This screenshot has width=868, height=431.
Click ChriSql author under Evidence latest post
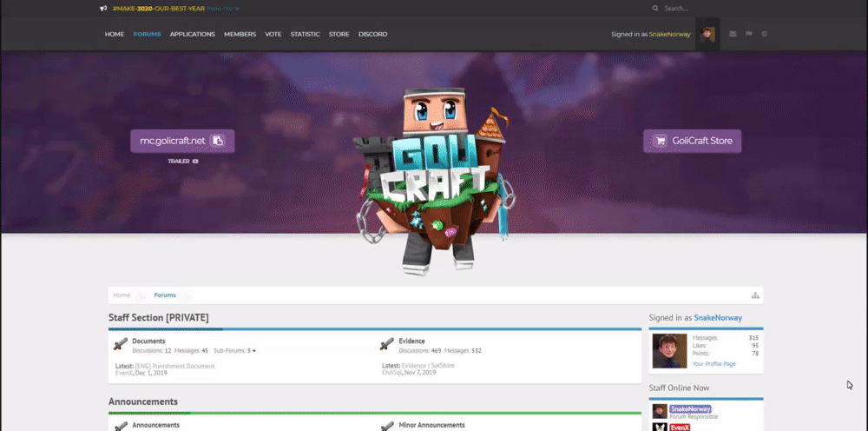(391, 374)
